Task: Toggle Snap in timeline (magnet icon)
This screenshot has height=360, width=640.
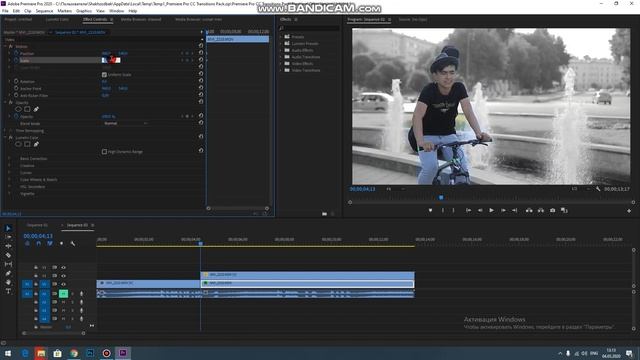Action: click(x=38, y=244)
